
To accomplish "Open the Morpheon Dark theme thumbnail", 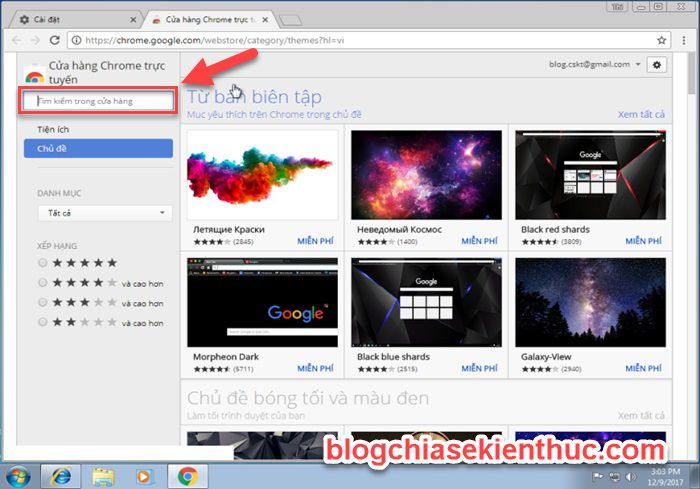I will pos(262,302).
